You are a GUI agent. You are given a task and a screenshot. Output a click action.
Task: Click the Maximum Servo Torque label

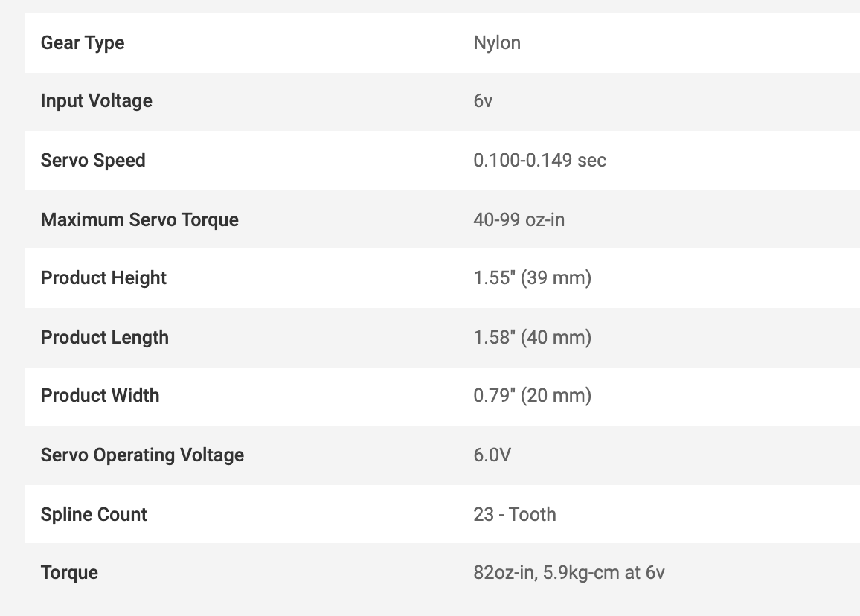(140, 220)
